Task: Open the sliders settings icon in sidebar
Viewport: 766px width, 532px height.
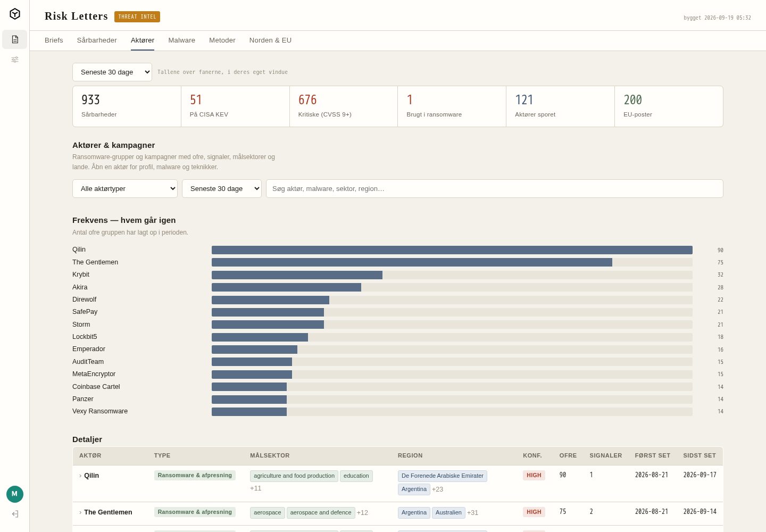Action: (x=15, y=60)
